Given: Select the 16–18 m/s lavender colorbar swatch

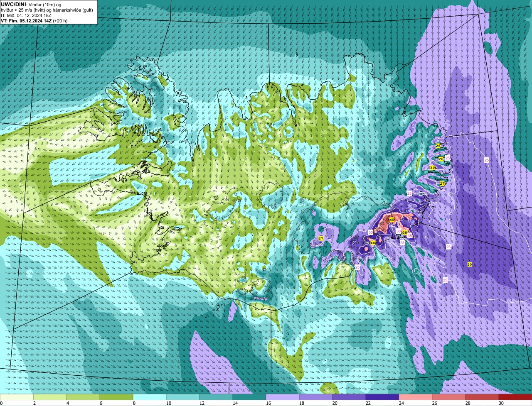Looking at the screenshot, I should [283, 397].
